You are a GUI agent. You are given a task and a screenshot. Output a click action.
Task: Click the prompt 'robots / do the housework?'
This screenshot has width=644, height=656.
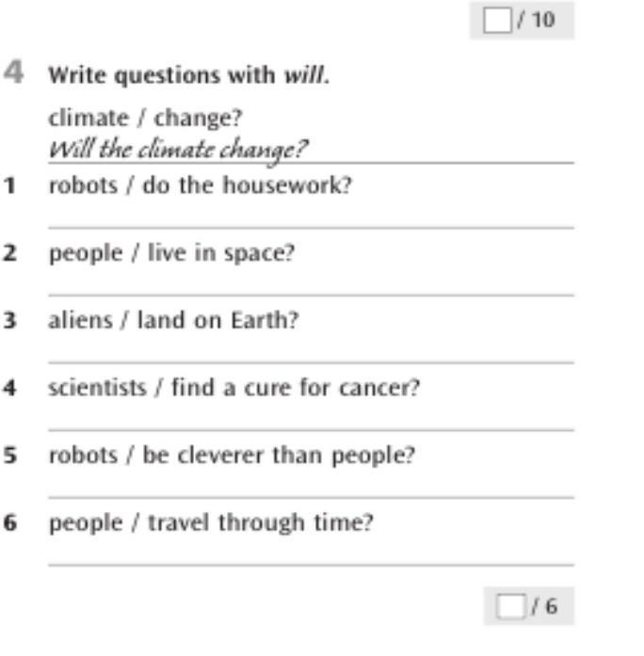[200, 185]
